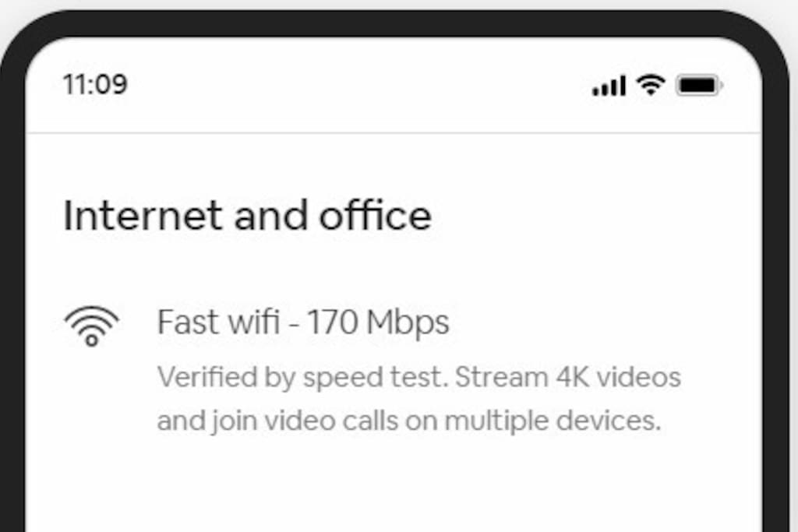
Task: Click the "Internet and office" heading
Action: (x=247, y=216)
